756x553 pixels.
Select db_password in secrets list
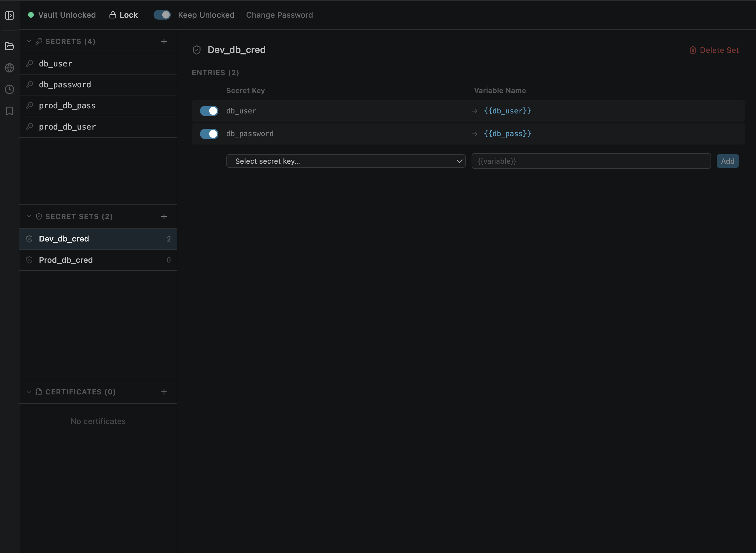(98, 85)
